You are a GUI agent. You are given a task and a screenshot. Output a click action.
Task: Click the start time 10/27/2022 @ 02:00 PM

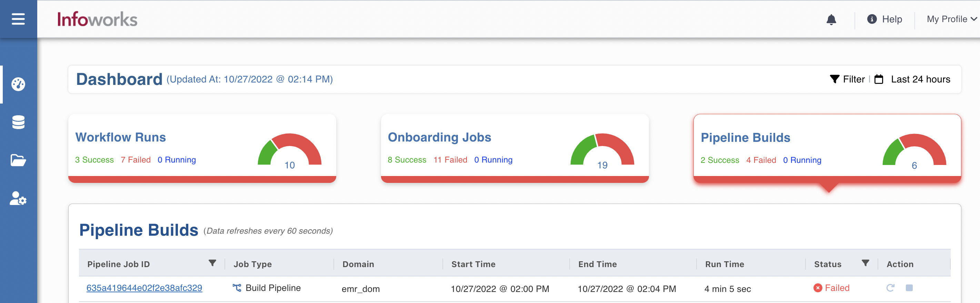coord(500,289)
